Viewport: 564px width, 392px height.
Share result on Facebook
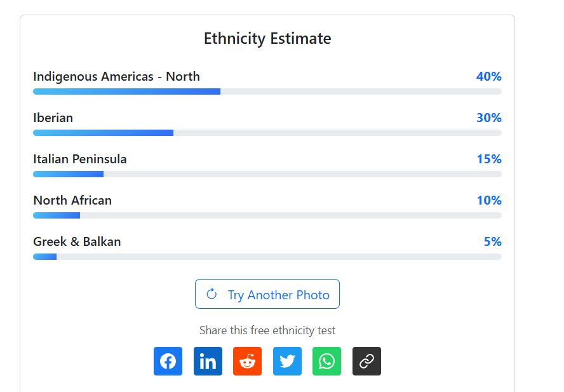[x=168, y=361]
